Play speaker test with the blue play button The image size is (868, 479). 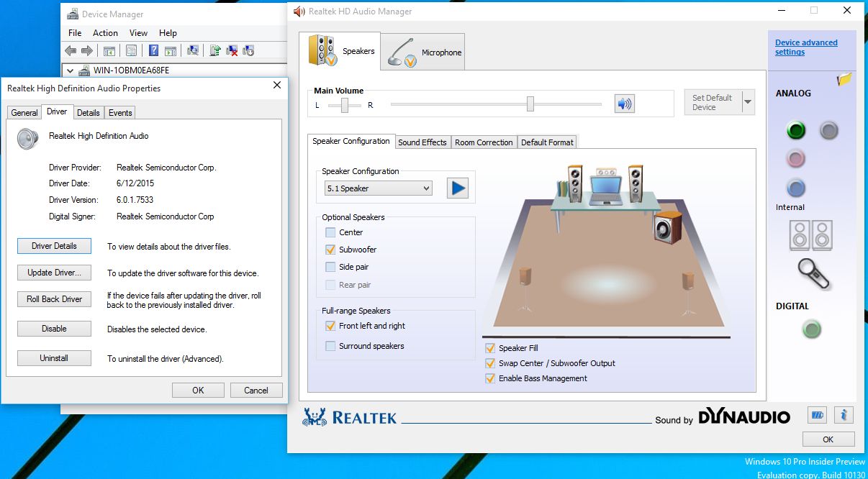tap(457, 188)
